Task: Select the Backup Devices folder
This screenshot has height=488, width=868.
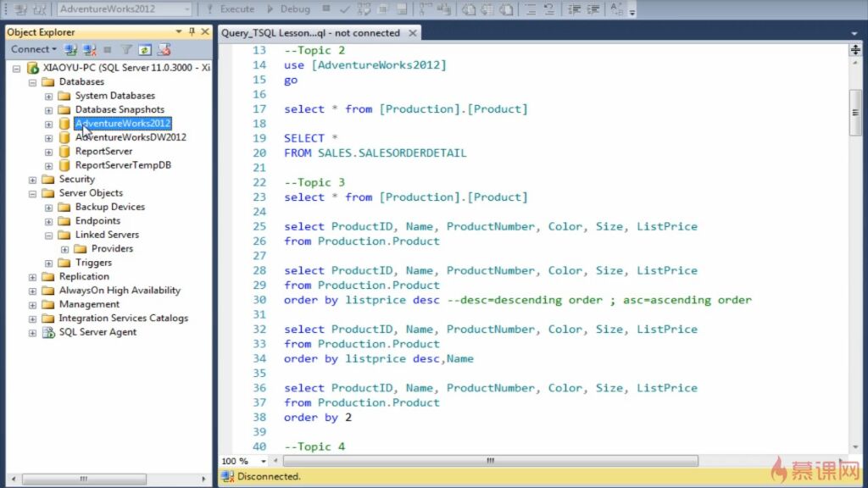Action: (110, 207)
